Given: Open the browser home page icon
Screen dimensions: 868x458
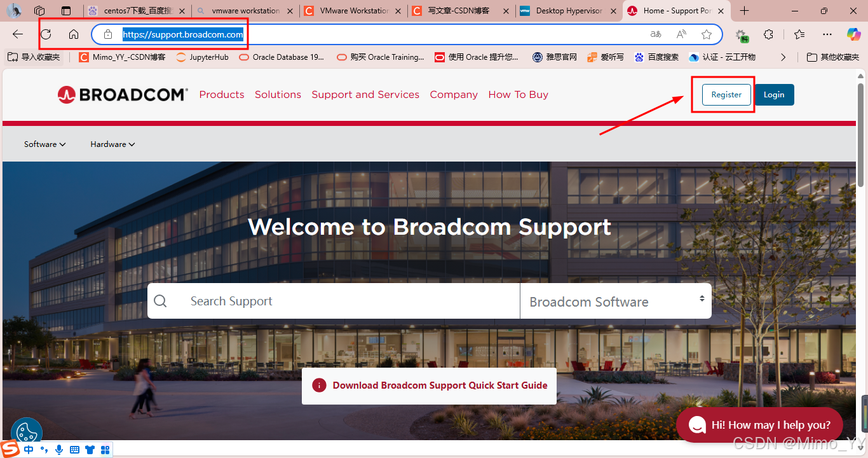Looking at the screenshot, I should coord(74,34).
